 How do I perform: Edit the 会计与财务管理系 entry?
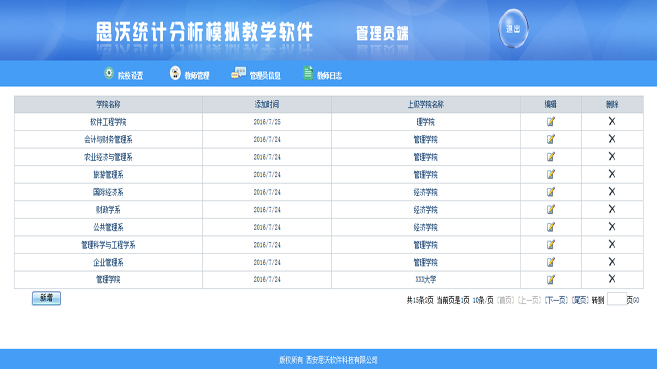(551, 139)
